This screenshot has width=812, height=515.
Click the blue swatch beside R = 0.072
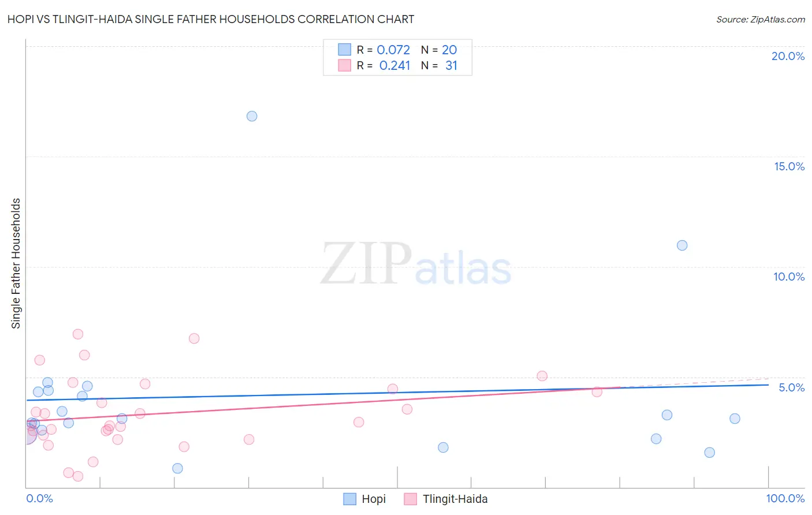tap(345, 50)
